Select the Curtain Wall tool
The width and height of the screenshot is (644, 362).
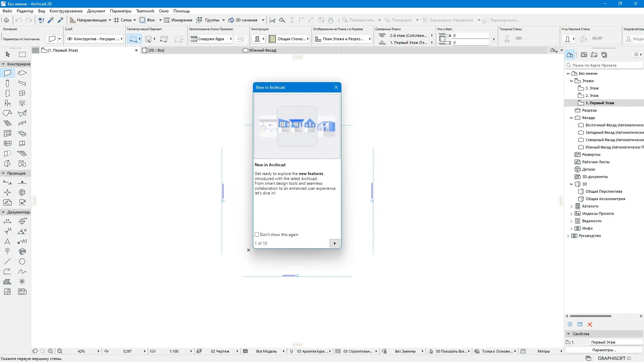[x=7, y=133]
